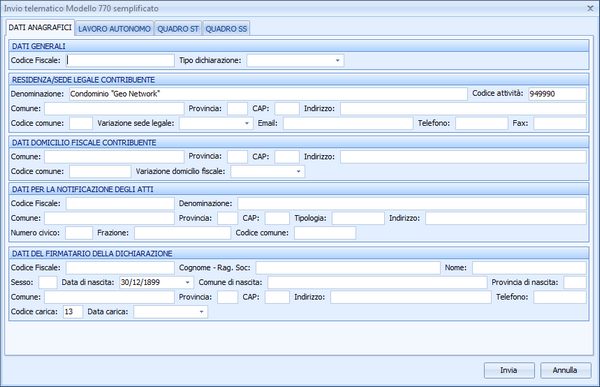Viewport: 600px width, 387px height.
Task: Switch to the LAVORO AUTONOMO tab
Action: (x=114, y=28)
